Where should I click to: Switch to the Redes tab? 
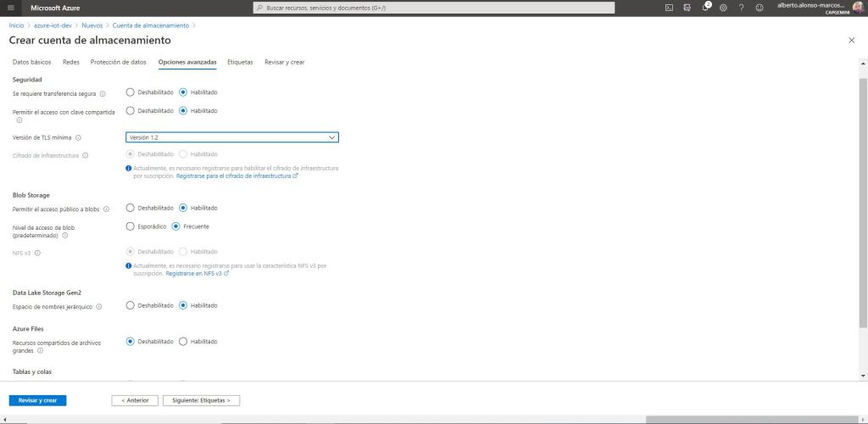[x=70, y=62]
